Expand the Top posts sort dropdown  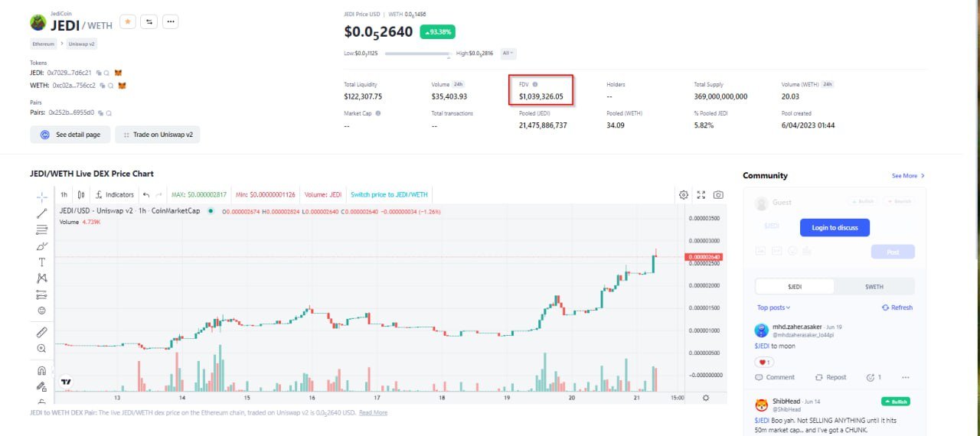click(x=774, y=307)
